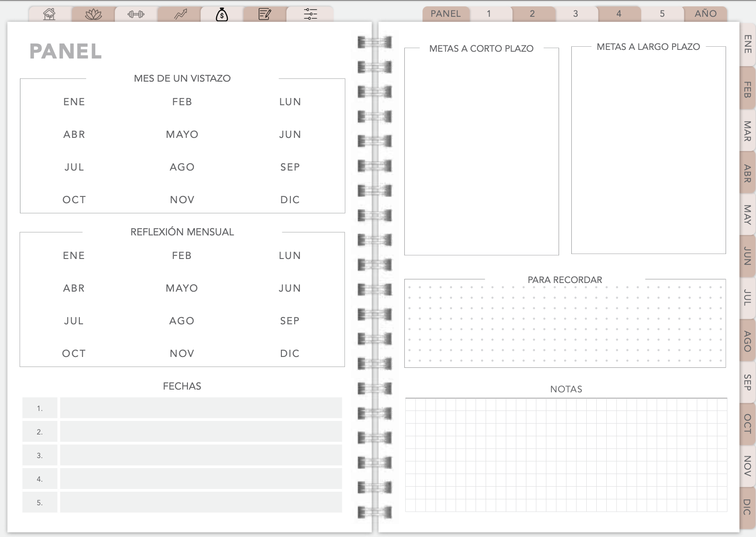Open ENE in Reflexión Mensual
This screenshot has height=537, width=756.
74,255
